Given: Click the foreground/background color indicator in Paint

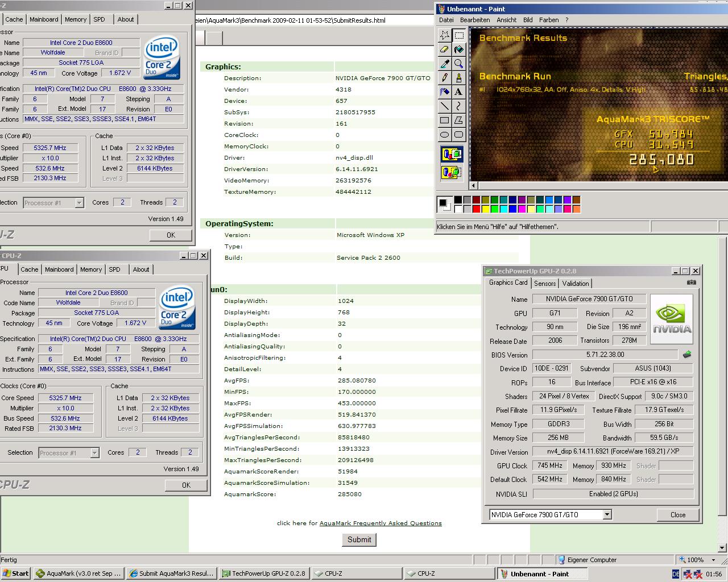Looking at the screenshot, I should pos(445,204).
